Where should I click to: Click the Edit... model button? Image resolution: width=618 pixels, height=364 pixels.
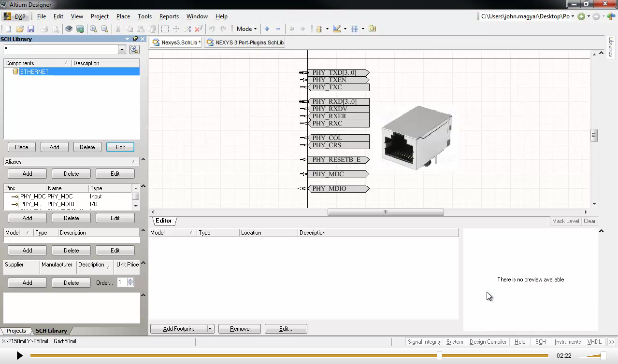[x=286, y=329]
